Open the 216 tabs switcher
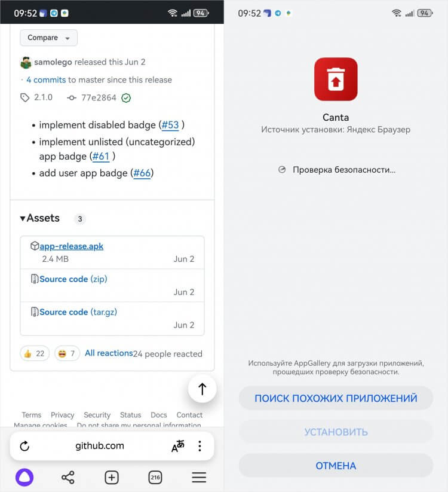Viewport: 448px width, 492px height. click(155, 478)
